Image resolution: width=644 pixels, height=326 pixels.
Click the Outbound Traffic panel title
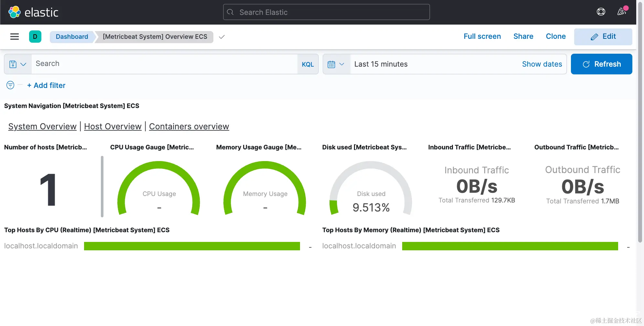pos(576,147)
